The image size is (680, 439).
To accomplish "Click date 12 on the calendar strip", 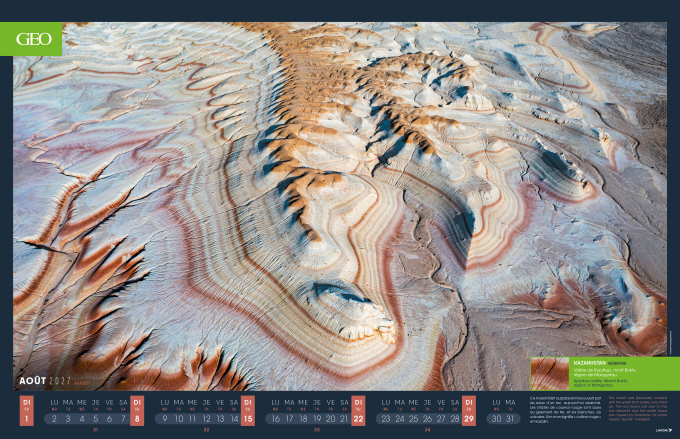I will click(x=206, y=418).
